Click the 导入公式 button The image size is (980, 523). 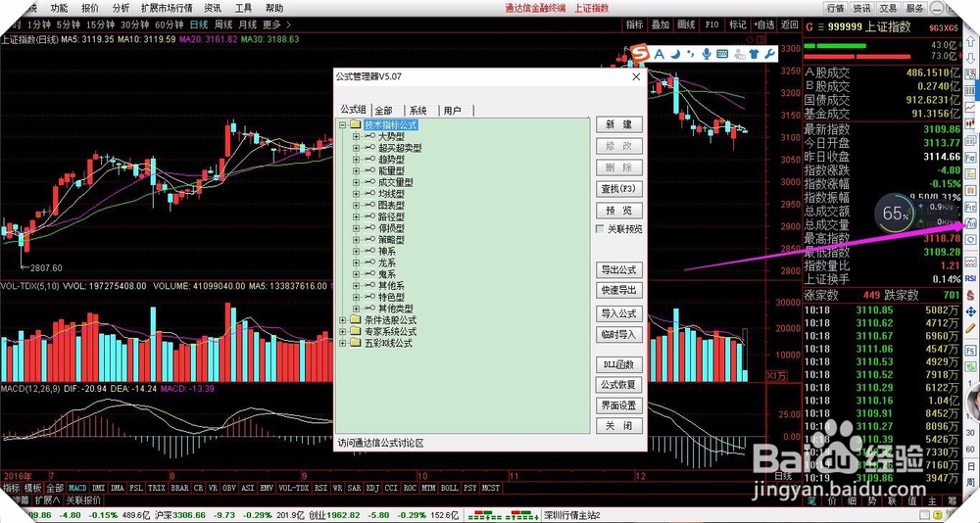click(x=618, y=313)
